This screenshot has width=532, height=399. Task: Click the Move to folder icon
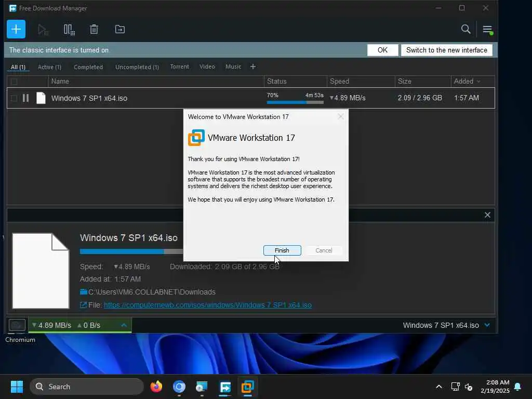coord(120,30)
